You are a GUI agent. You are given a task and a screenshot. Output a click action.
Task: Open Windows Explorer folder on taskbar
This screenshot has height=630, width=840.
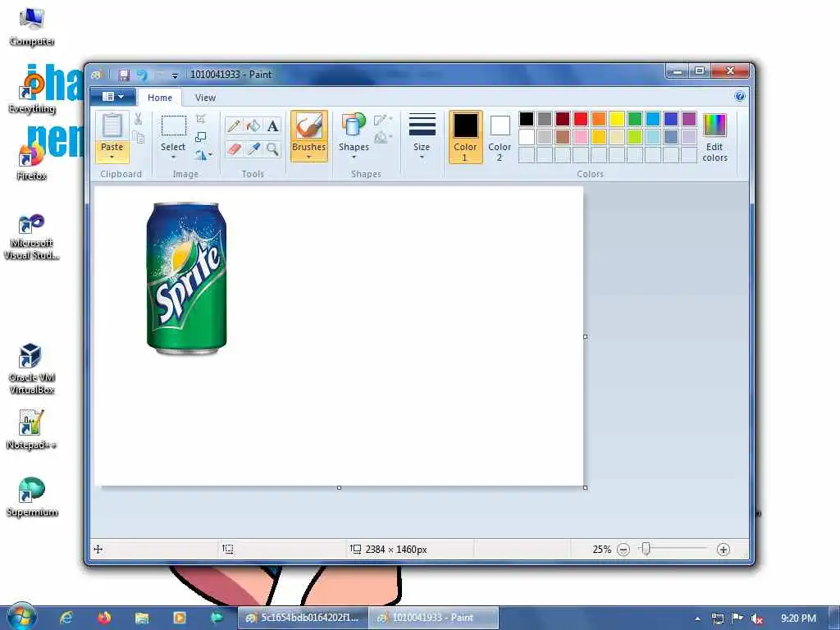(141, 618)
